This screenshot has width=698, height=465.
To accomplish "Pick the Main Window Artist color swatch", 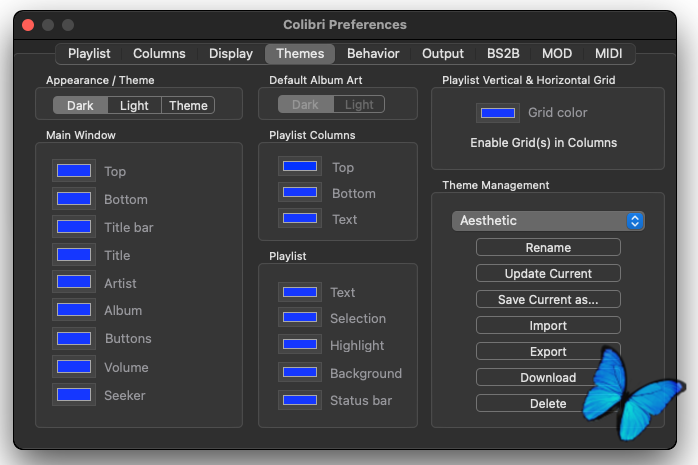I will tap(74, 283).
